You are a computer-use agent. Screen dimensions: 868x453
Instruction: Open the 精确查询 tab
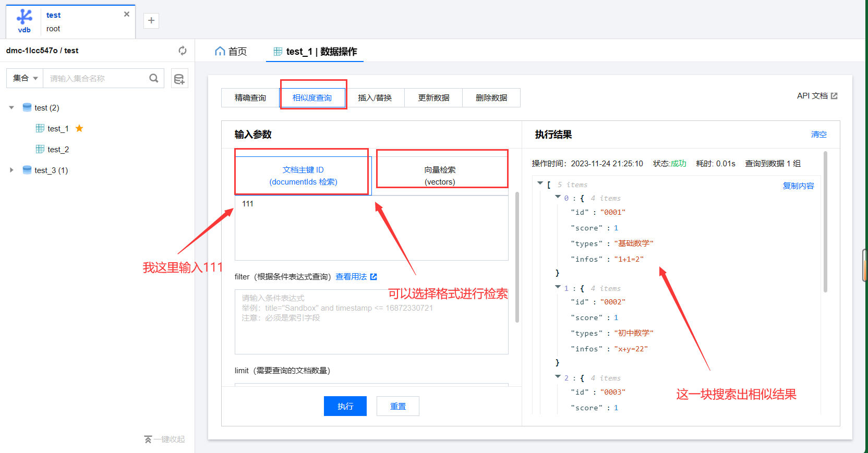[250, 97]
